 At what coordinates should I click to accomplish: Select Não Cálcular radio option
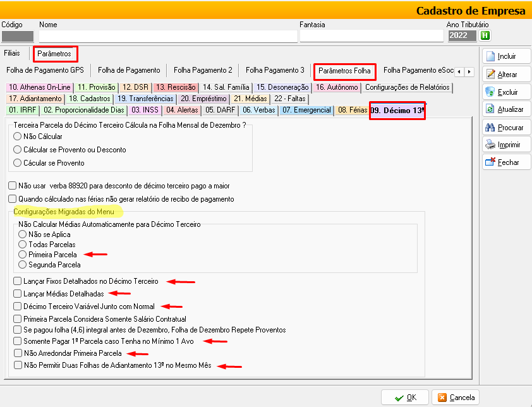click(17, 136)
